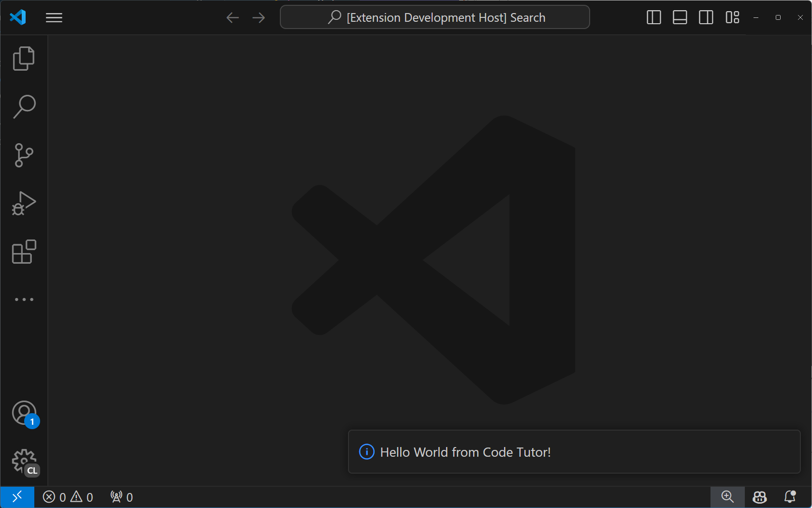Click the Accounts icon with notification badge
The height and width of the screenshot is (508, 812).
tap(24, 413)
